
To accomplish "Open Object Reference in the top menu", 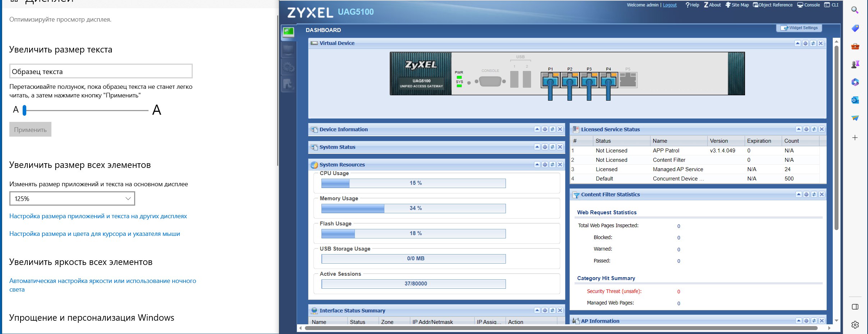I will pyautogui.click(x=773, y=5).
